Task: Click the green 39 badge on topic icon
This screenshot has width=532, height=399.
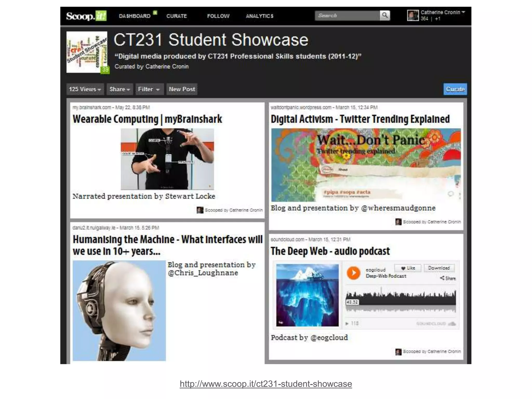Action: 105,70
